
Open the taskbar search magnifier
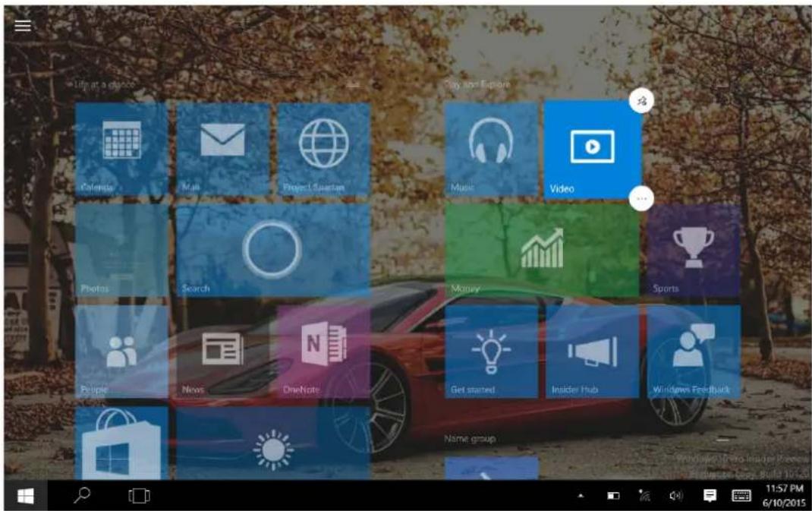tap(82, 496)
